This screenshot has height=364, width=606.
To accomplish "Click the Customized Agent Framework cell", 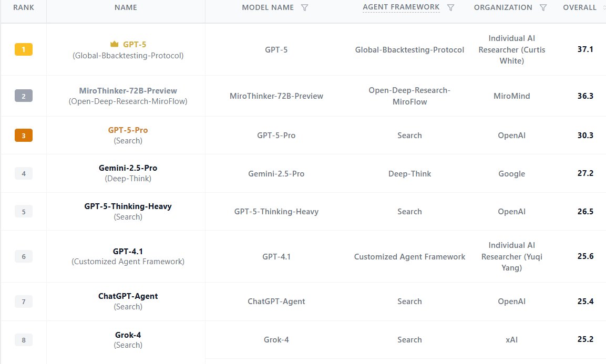I will (409, 257).
